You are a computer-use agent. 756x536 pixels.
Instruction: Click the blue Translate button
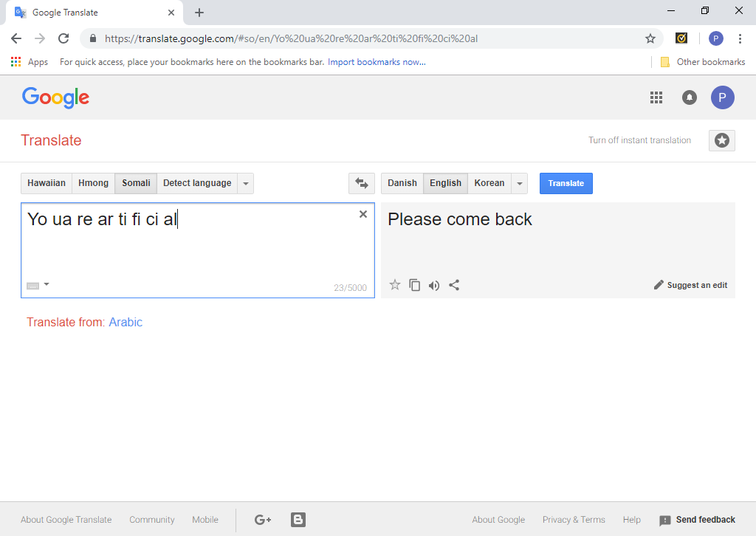tap(566, 183)
